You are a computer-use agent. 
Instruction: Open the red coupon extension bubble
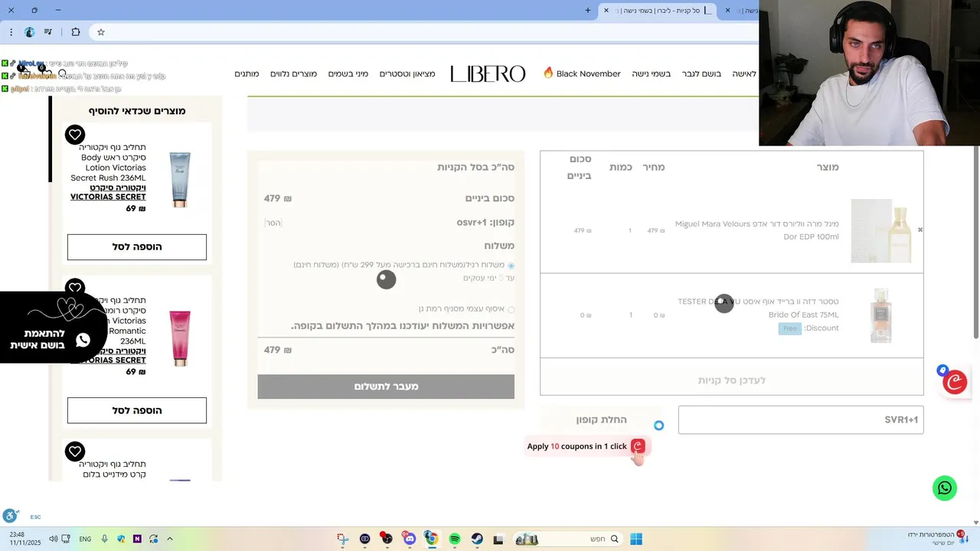(x=955, y=382)
